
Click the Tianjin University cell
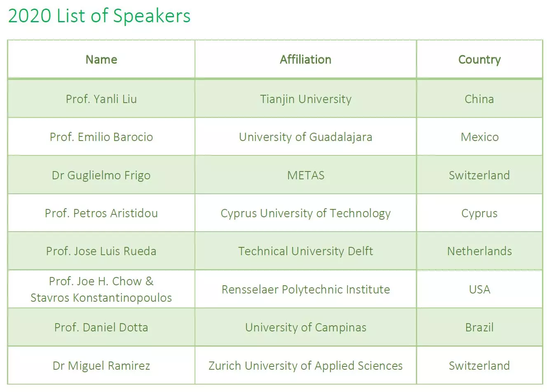pos(306,99)
